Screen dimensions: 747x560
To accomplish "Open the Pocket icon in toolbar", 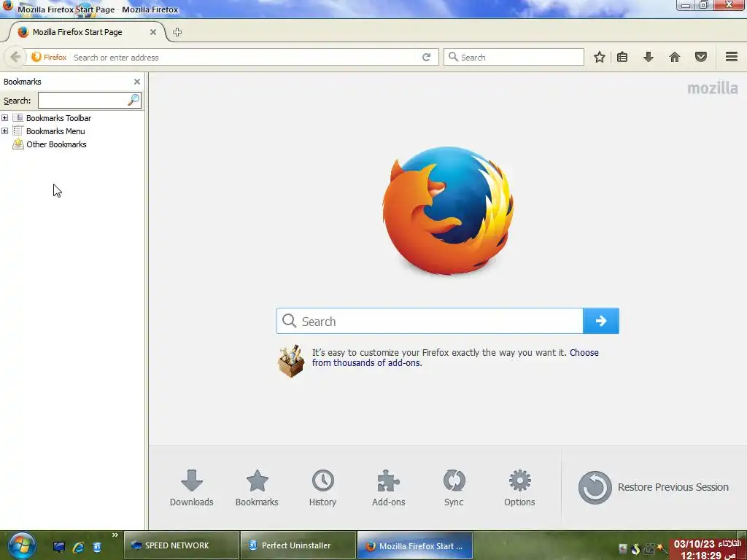I will click(x=701, y=57).
